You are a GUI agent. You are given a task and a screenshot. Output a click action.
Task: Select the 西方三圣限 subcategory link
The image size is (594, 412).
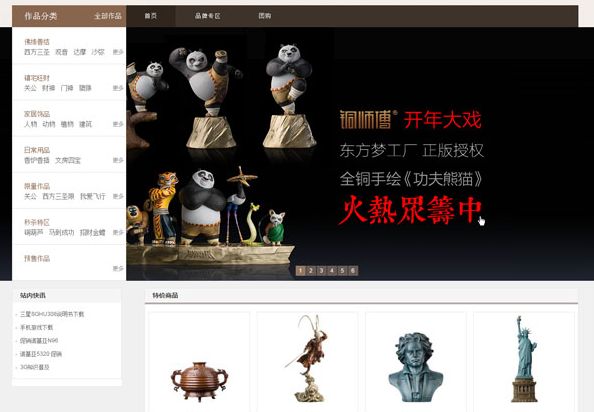tap(58, 196)
